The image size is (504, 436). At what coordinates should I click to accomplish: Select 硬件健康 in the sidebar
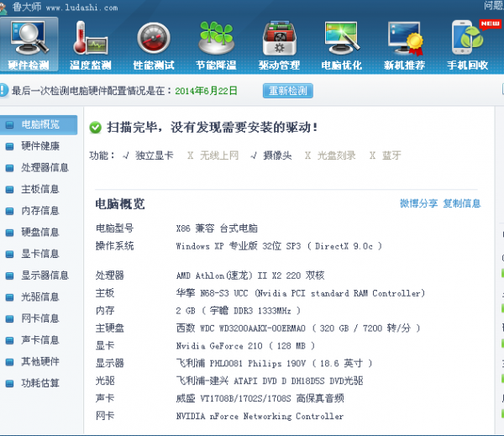tap(39, 146)
